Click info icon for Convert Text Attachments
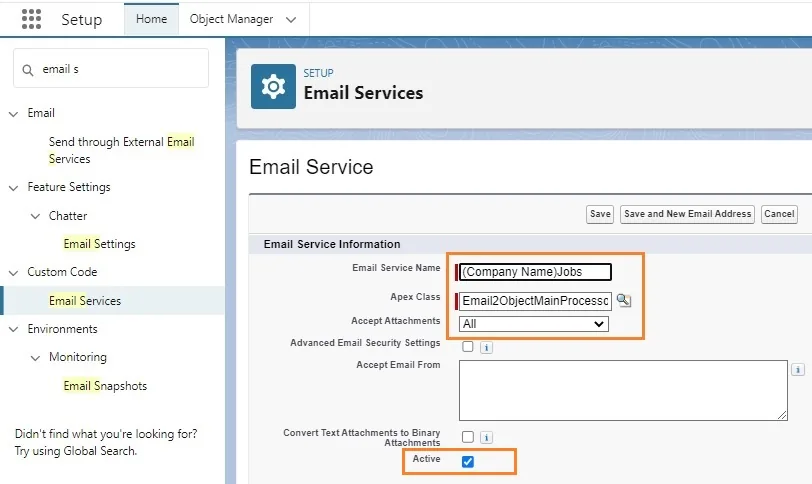 [486, 437]
